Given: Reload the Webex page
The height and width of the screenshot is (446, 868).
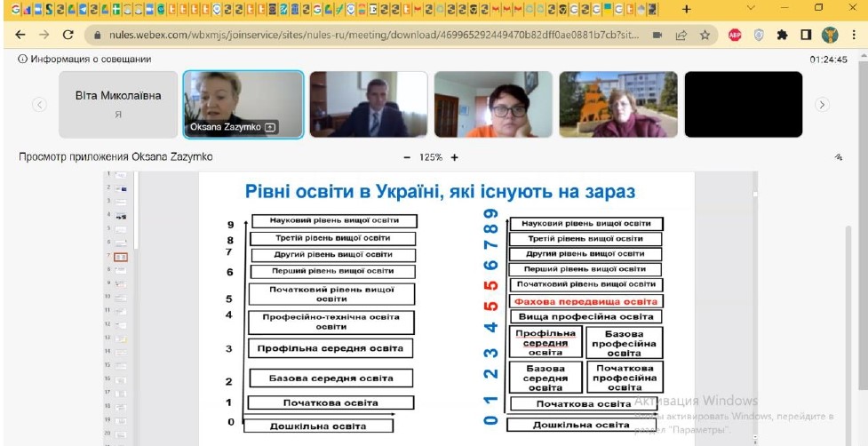Looking at the screenshot, I should 68,35.
